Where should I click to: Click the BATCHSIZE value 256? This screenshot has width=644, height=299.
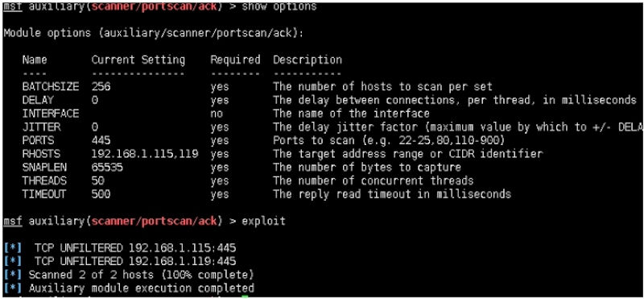click(101, 87)
